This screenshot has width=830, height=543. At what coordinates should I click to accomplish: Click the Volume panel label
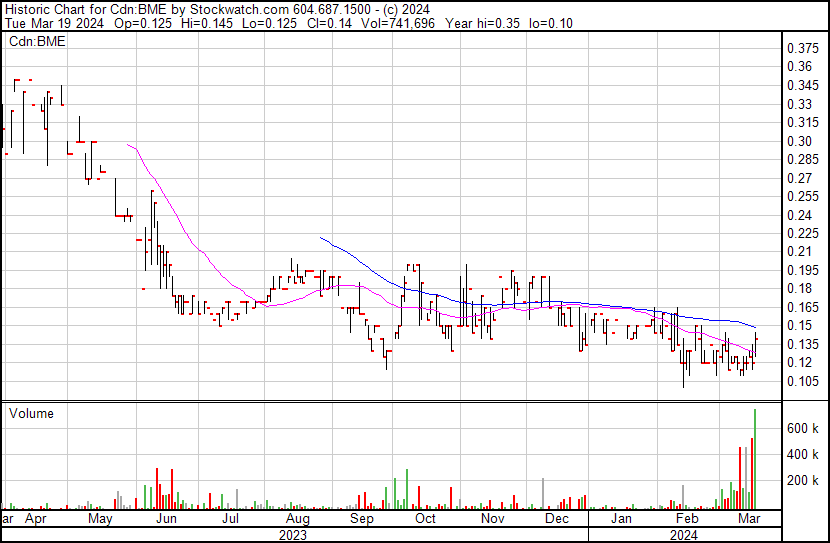tap(31, 413)
